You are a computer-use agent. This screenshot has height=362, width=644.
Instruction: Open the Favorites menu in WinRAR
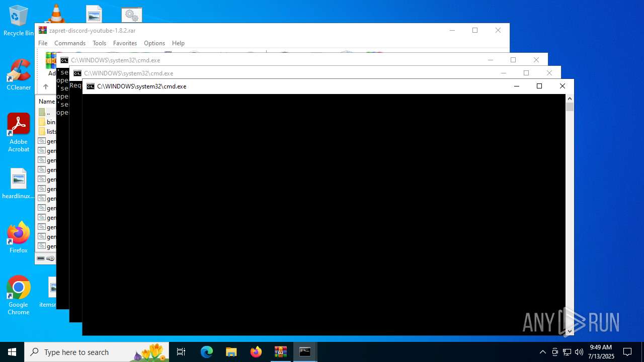125,43
